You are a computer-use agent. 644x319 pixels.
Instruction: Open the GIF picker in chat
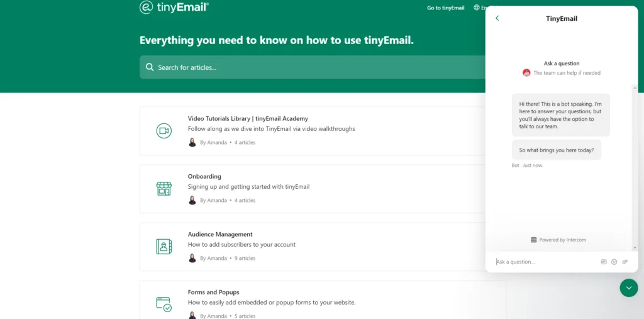[604, 262]
